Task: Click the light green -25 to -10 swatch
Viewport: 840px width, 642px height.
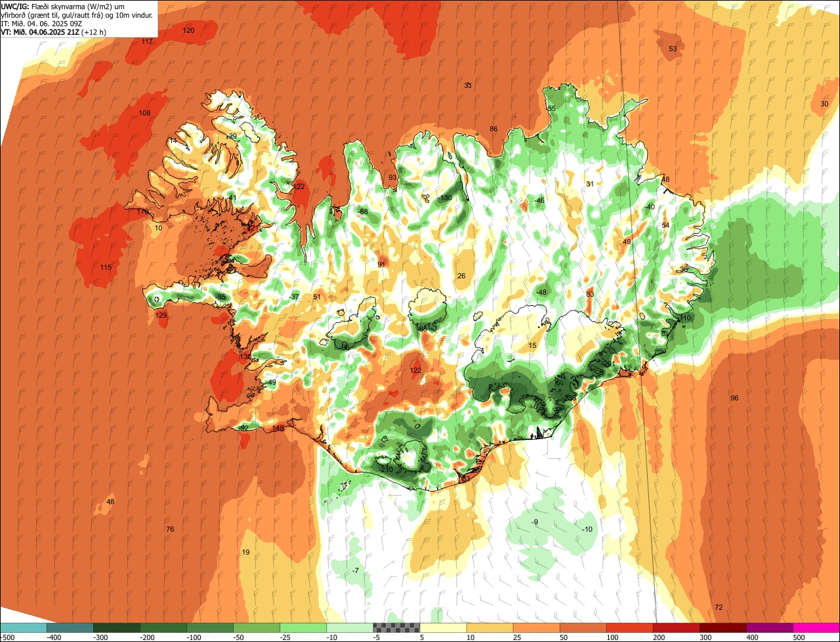Action: [x=303, y=628]
